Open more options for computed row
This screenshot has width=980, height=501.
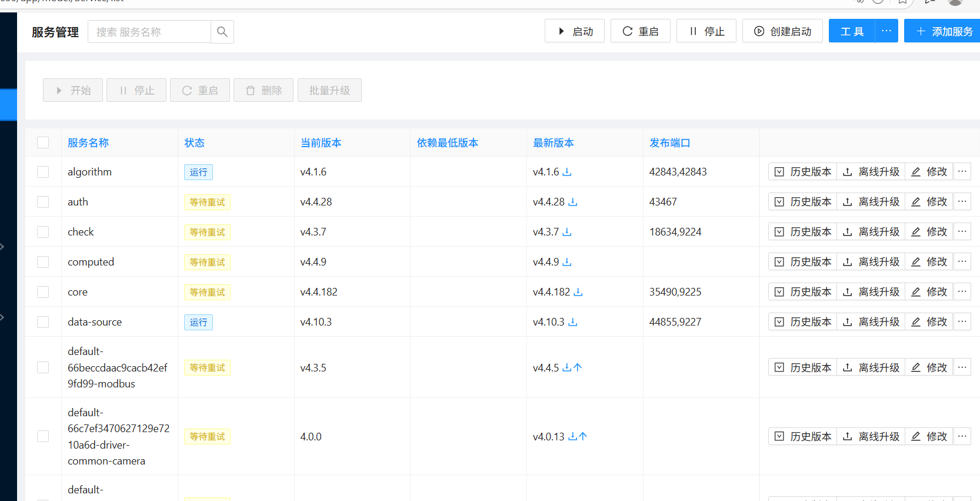pos(962,261)
